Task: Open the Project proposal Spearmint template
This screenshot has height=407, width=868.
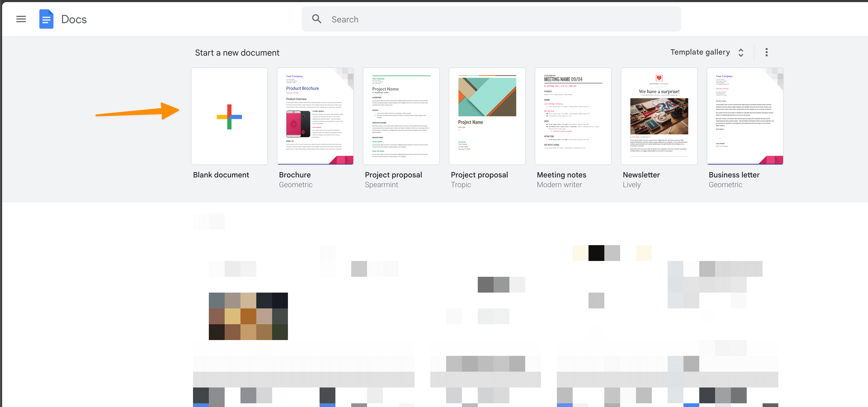Action: pyautogui.click(x=401, y=116)
